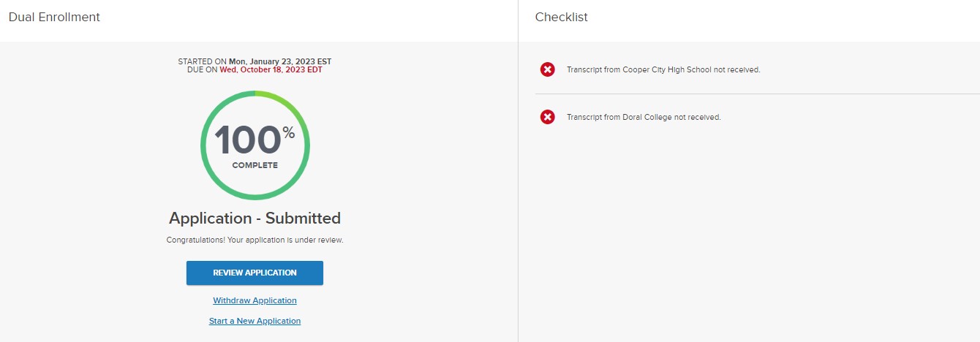
Task: Click the percent symbol next to 100
Action: 289,132
